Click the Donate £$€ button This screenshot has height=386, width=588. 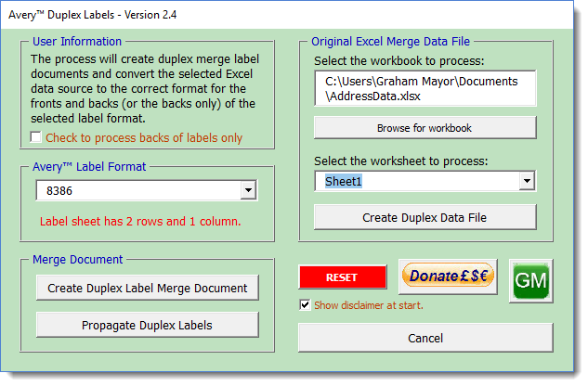coord(448,277)
